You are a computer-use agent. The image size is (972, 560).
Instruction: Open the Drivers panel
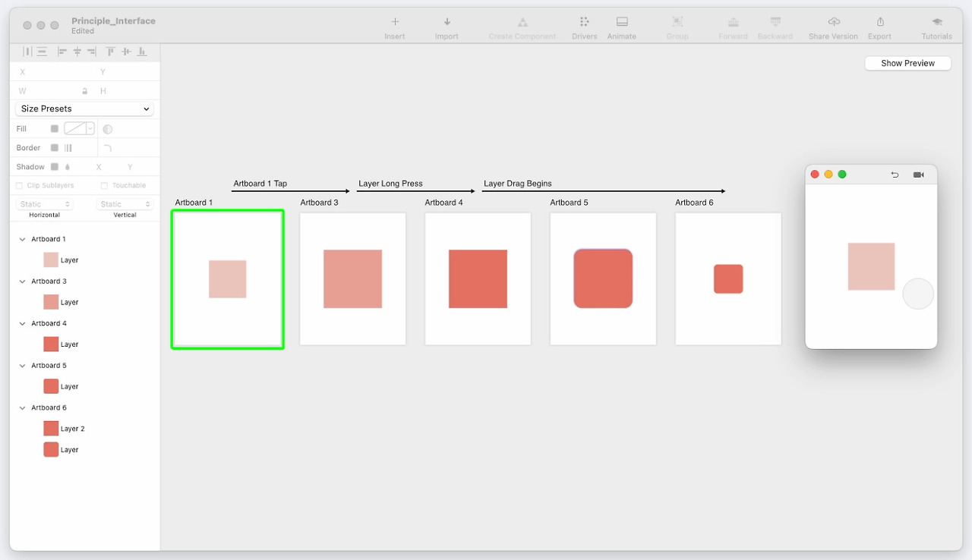(x=584, y=22)
